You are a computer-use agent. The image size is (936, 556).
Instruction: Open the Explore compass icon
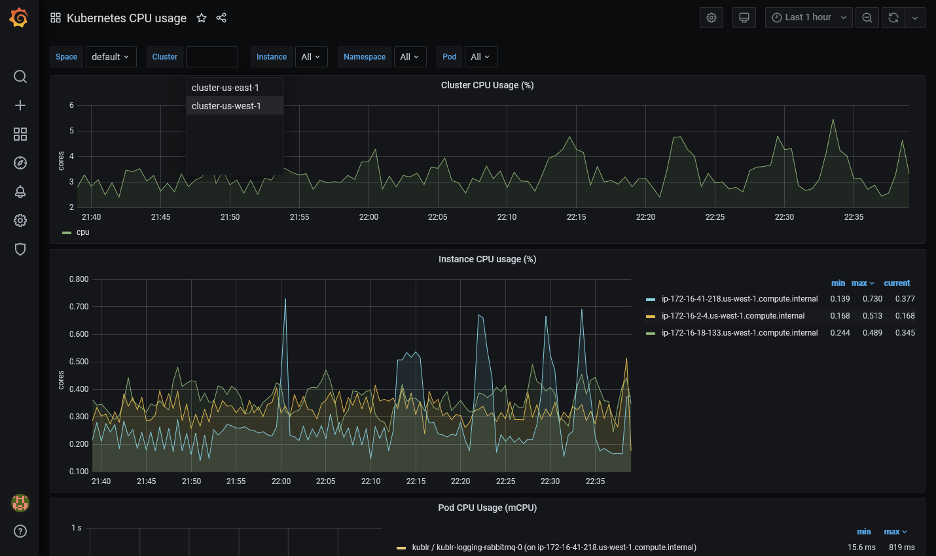pyautogui.click(x=20, y=163)
